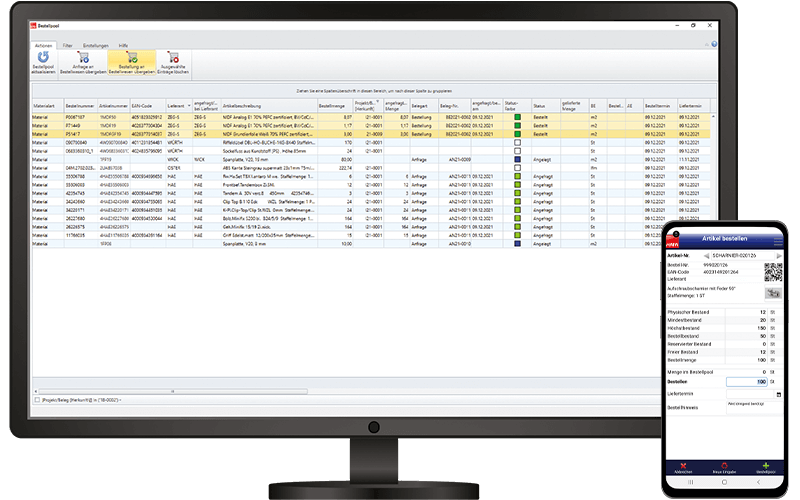Viewport: 800px width, 500px height.
Task: Click the Bestelltermin column header
Action: coord(660,106)
